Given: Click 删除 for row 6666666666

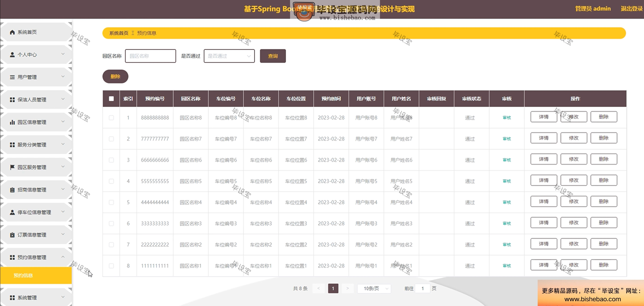Looking at the screenshot, I should pos(604,159).
